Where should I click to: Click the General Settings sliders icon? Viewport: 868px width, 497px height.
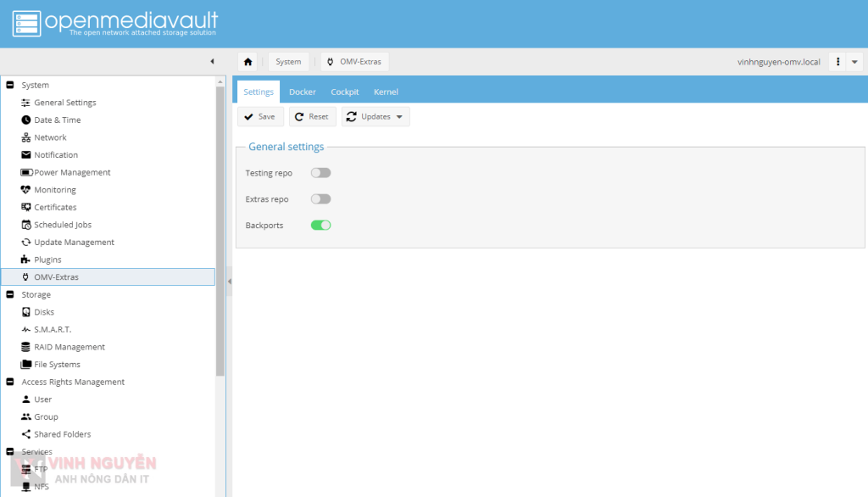[x=25, y=103]
